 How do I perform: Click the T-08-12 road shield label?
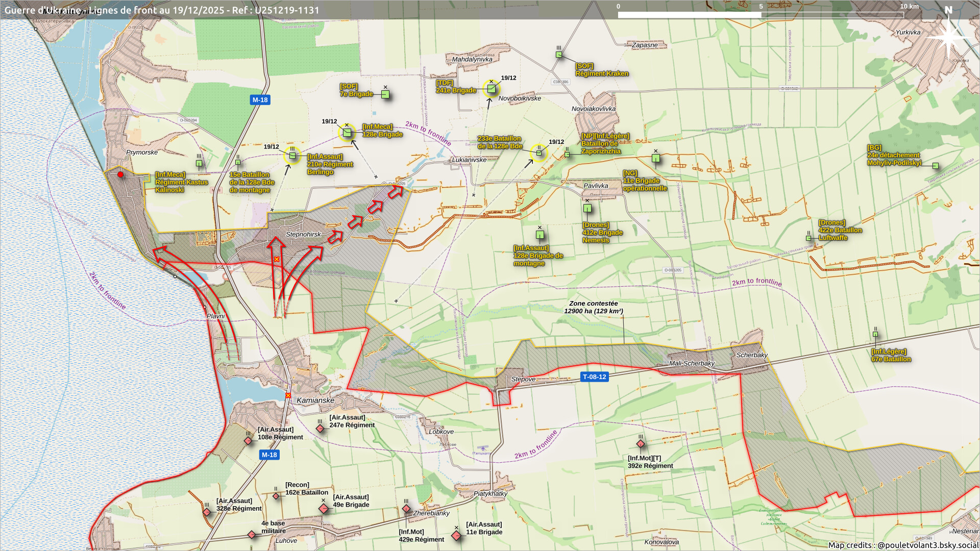point(595,377)
